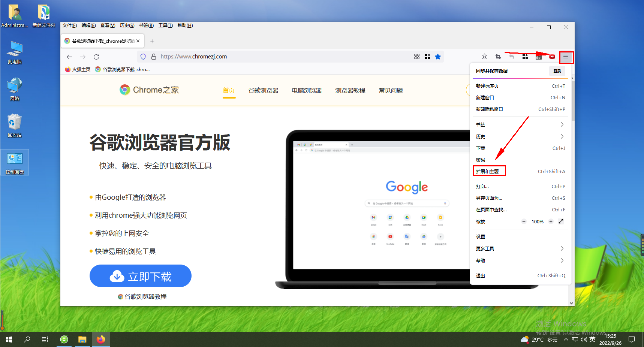Open the notification center icon
The width and height of the screenshot is (644, 347).
tap(632, 340)
